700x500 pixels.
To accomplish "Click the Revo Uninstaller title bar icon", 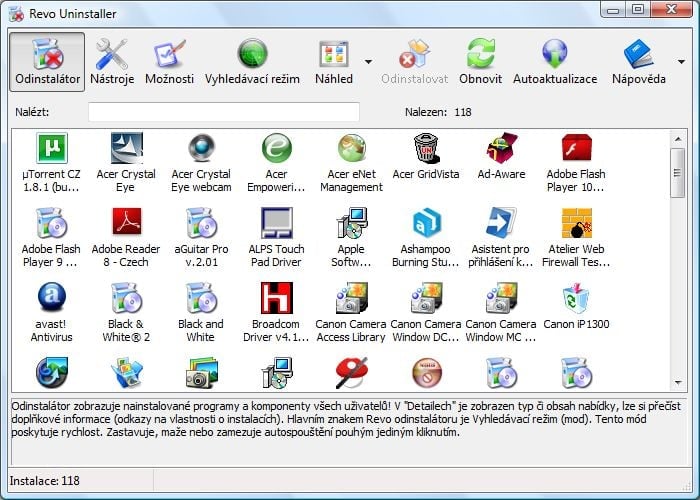I will (17, 14).
